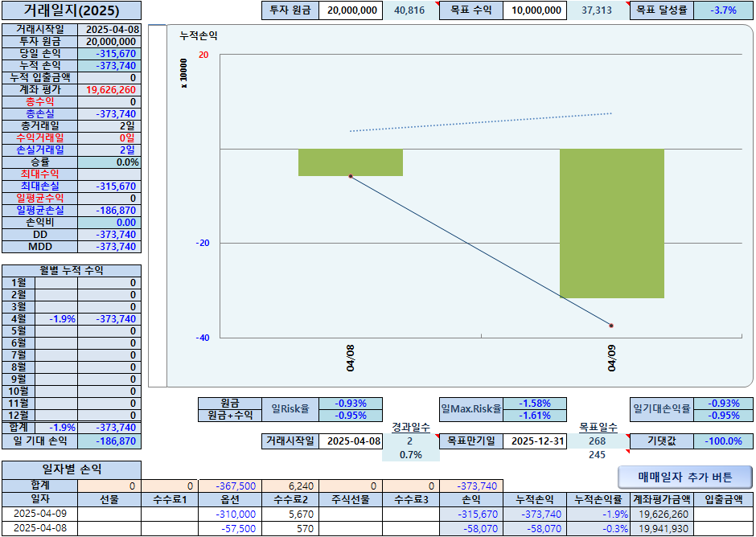Viewport: 756px width, 537px height.
Task: Click the 04/08 line data point marker
Action: pyautogui.click(x=351, y=176)
